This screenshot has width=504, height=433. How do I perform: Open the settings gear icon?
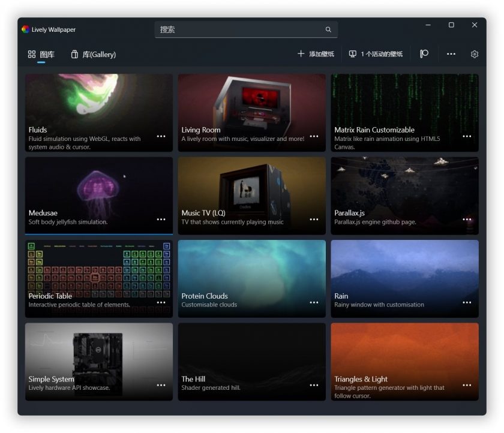475,54
